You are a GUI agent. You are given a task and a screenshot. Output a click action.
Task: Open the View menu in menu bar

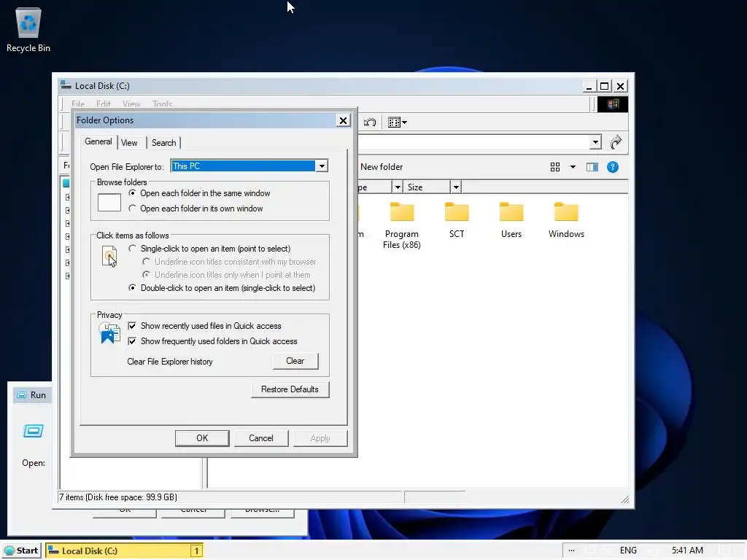tap(131, 104)
